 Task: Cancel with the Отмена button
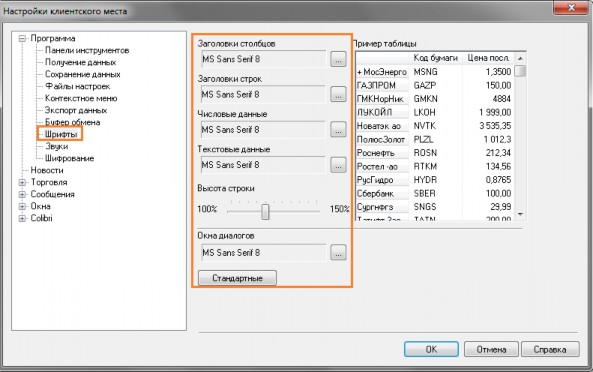(491, 349)
